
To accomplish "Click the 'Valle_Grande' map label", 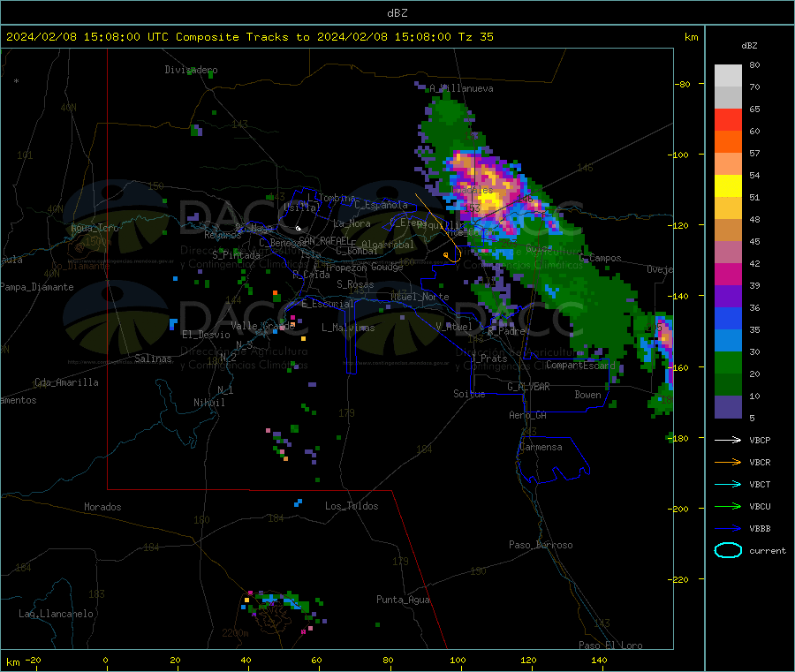I will 262,326.
